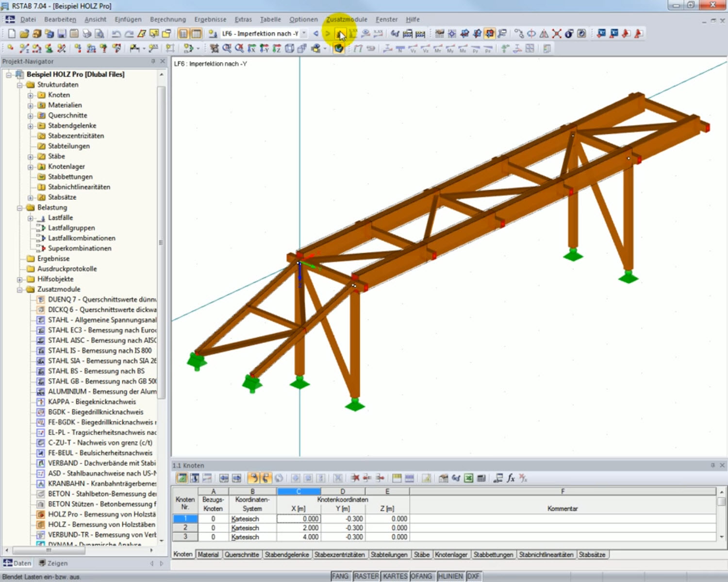
Task: Export table to Excel icon
Action: point(469,478)
